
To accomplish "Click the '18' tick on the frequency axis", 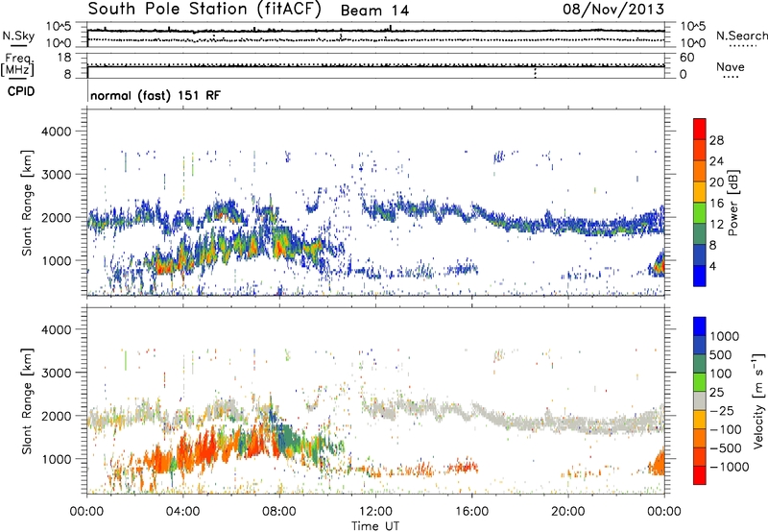I will [64, 58].
